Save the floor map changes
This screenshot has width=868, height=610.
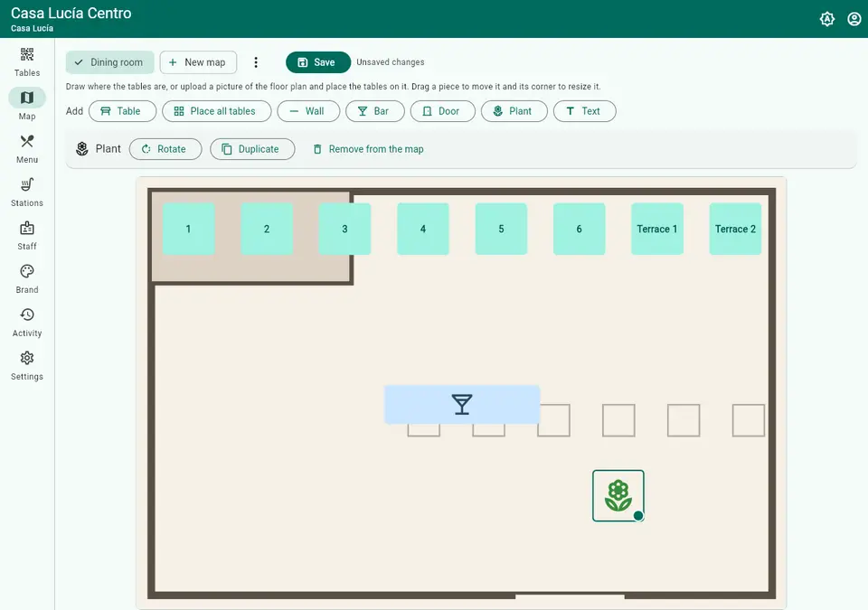click(x=317, y=62)
